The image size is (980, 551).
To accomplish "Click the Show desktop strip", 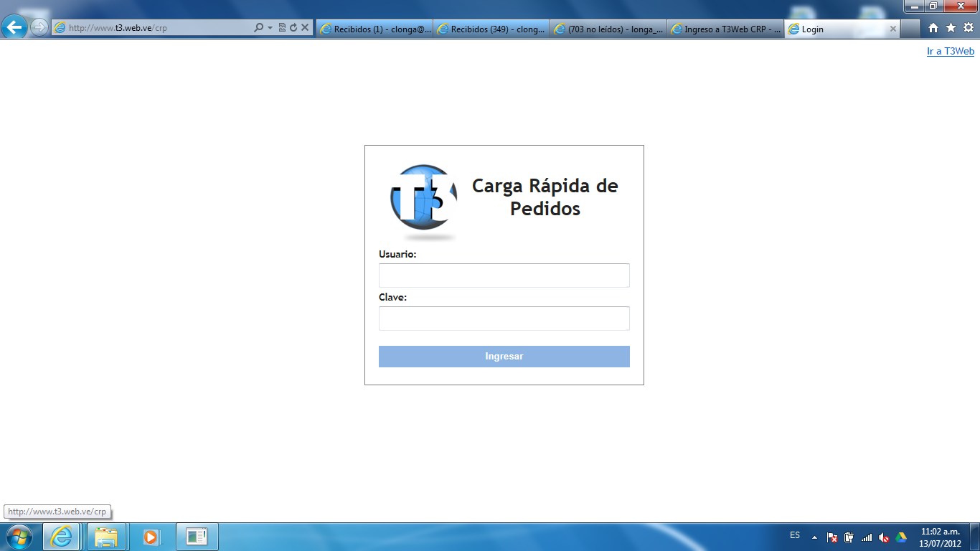I will point(975,537).
